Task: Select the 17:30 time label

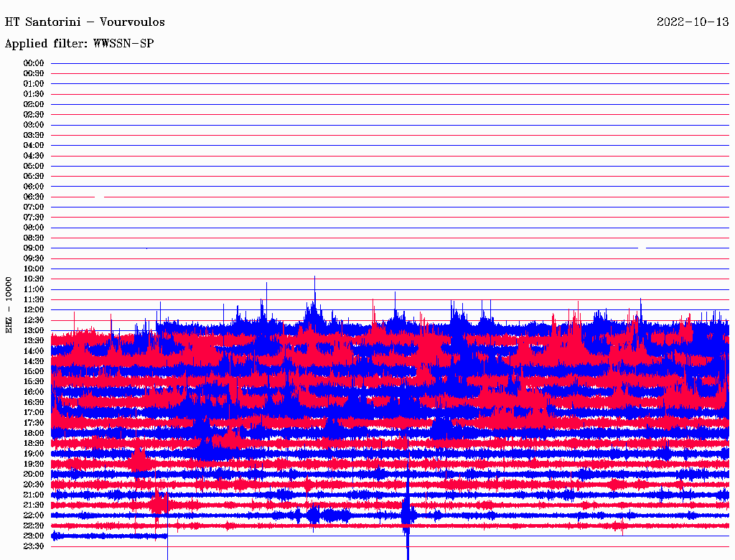Action: pyautogui.click(x=34, y=423)
